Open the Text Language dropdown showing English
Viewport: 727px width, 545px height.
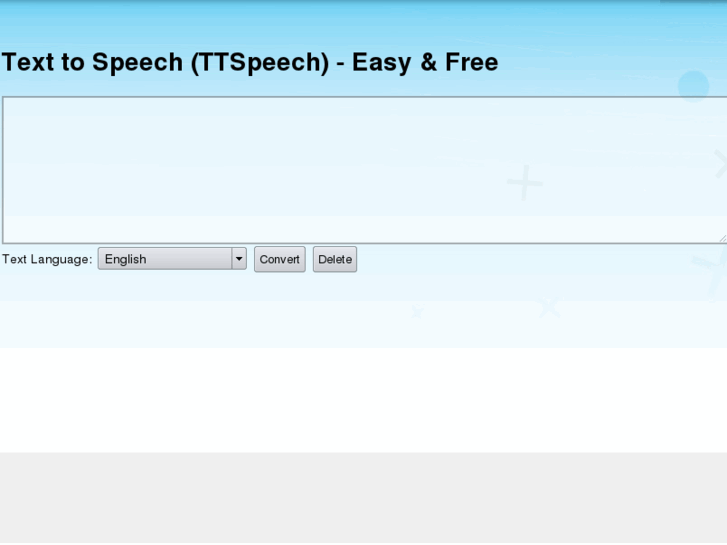pyautogui.click(x=172, y=259)
